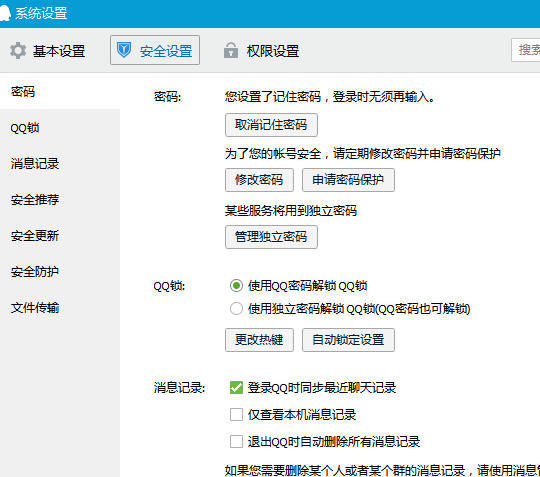The image size is (540, 477).
Task: Switch to the 安全设置 tab
Action: pos(155,50)
